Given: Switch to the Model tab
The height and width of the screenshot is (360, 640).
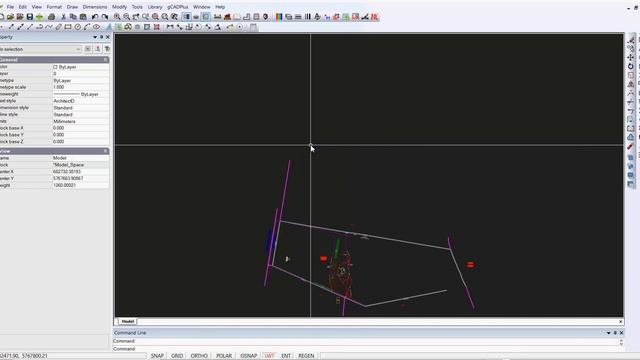Looking at the screenshot, I should pyautogui.click(x=128, y=322).
